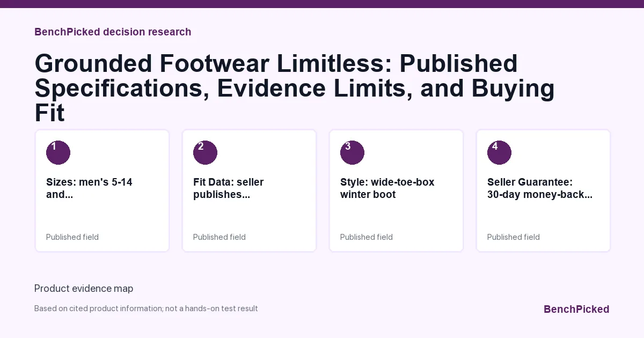Click 'Published field' label in Style card

[x=367, y=237]
